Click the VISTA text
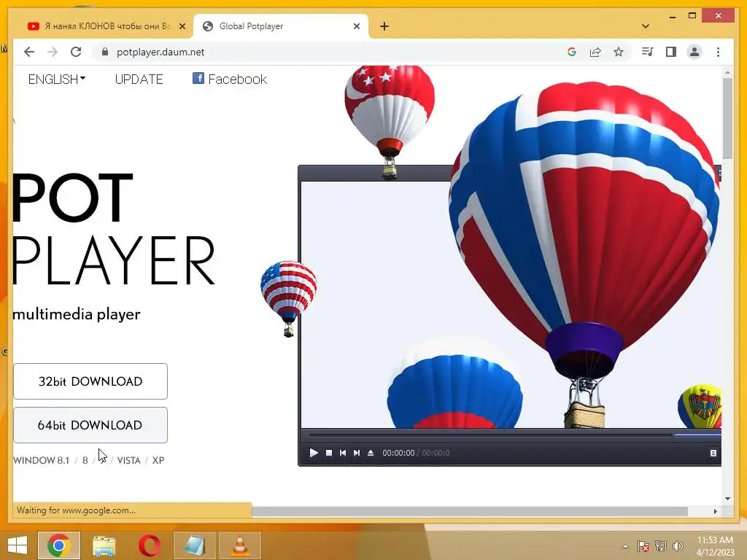This screenshot has width=747, height=560. 128,461
